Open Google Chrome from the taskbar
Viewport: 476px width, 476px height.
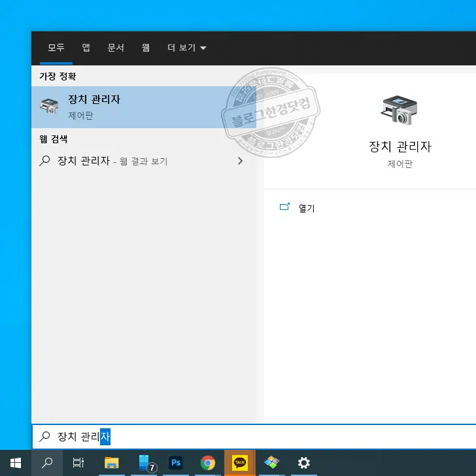208,463
